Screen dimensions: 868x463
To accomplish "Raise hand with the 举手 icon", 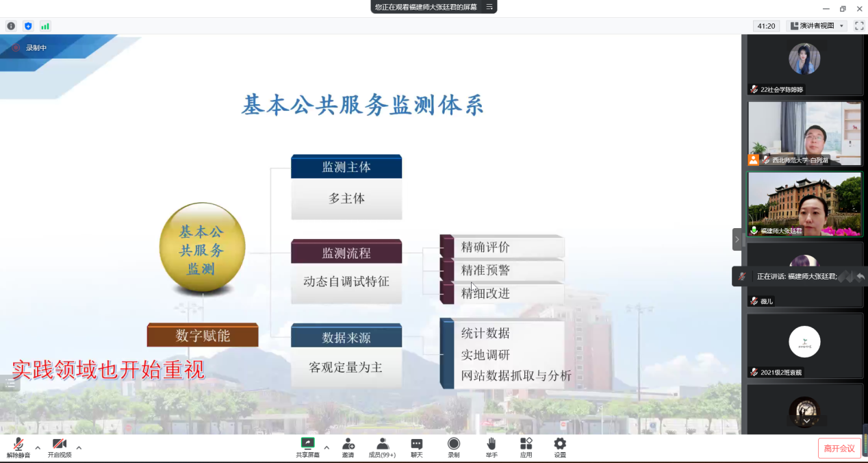I will coord(491,445).
